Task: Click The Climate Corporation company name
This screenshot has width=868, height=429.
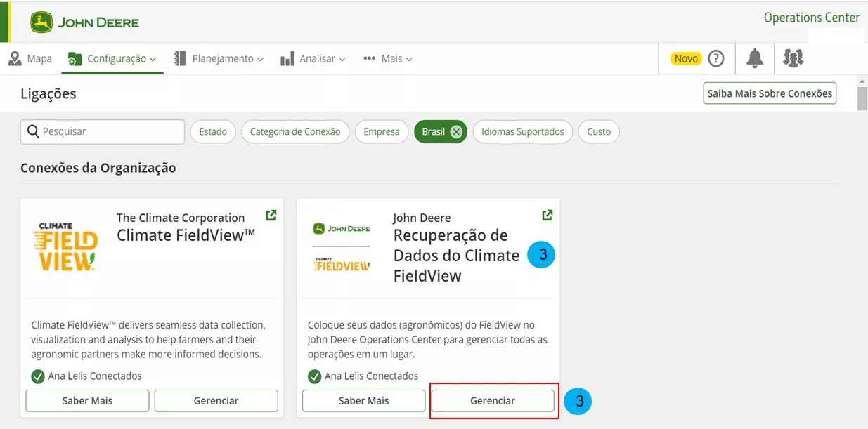Action: 181,218
